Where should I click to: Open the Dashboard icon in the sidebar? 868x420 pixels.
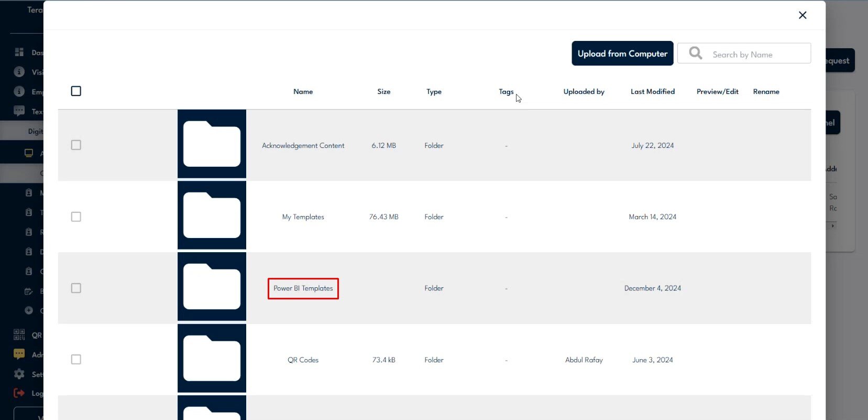point(19,52)
